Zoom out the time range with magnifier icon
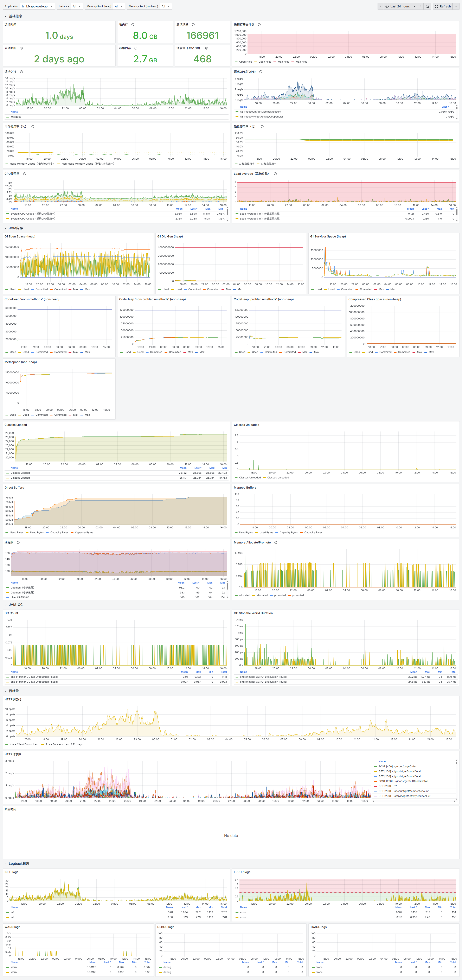 (x=427, y=6)
